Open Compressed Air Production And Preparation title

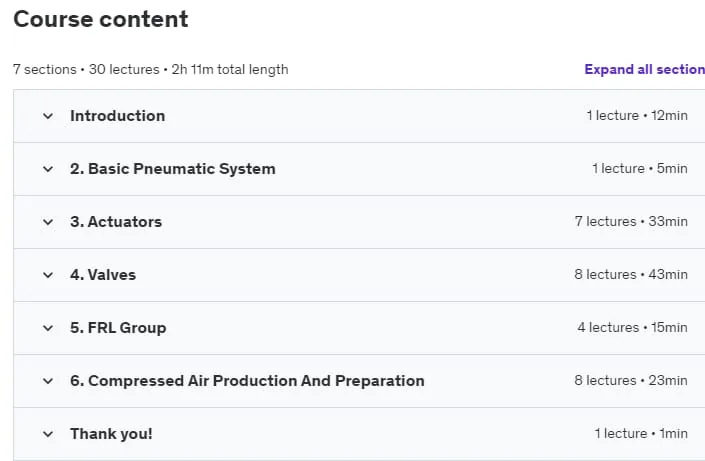[x=247, y=381]
